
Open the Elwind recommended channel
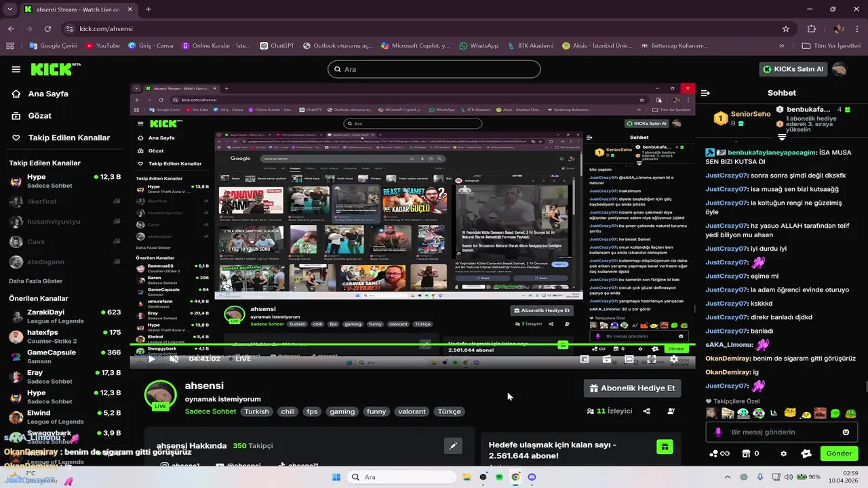pyautogui.click(x=65, y=417)
